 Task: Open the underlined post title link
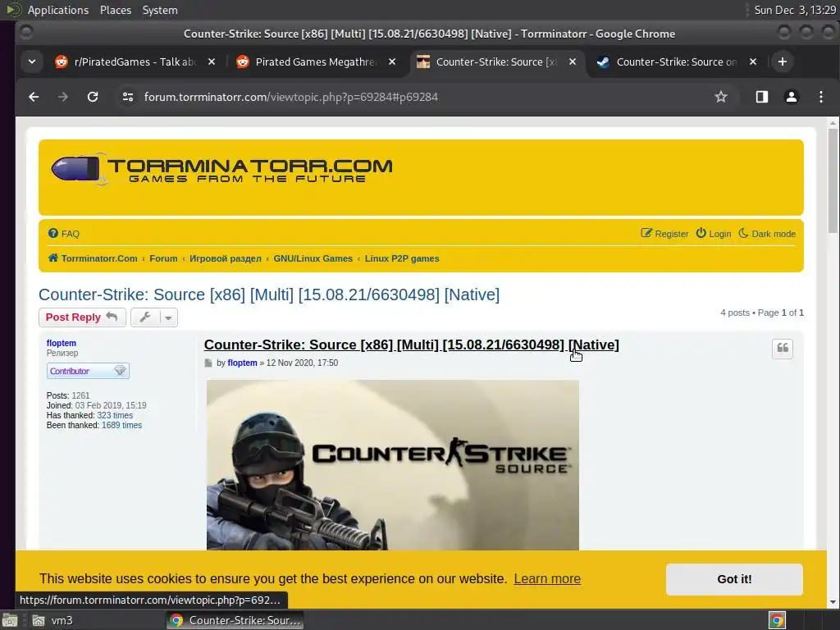point(412,345)
